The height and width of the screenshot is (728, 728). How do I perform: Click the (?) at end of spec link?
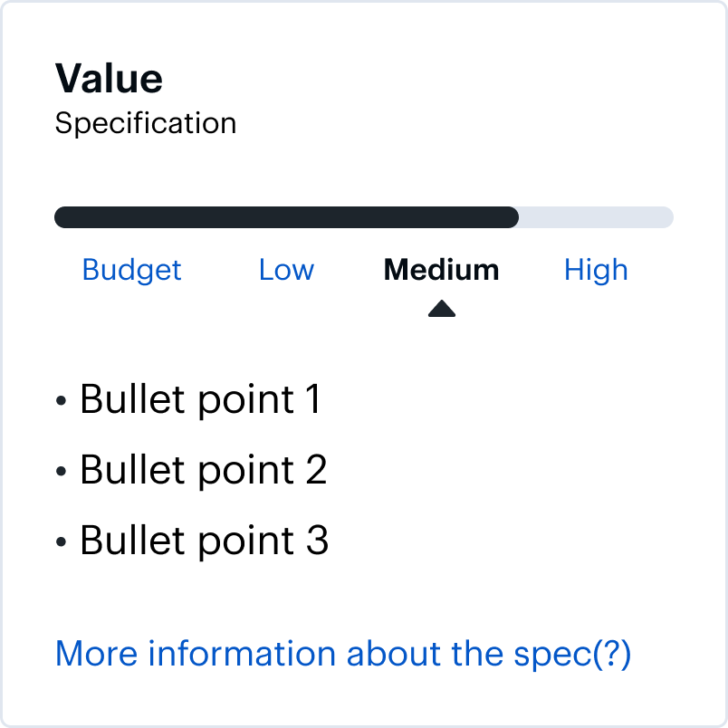(611, 654)
